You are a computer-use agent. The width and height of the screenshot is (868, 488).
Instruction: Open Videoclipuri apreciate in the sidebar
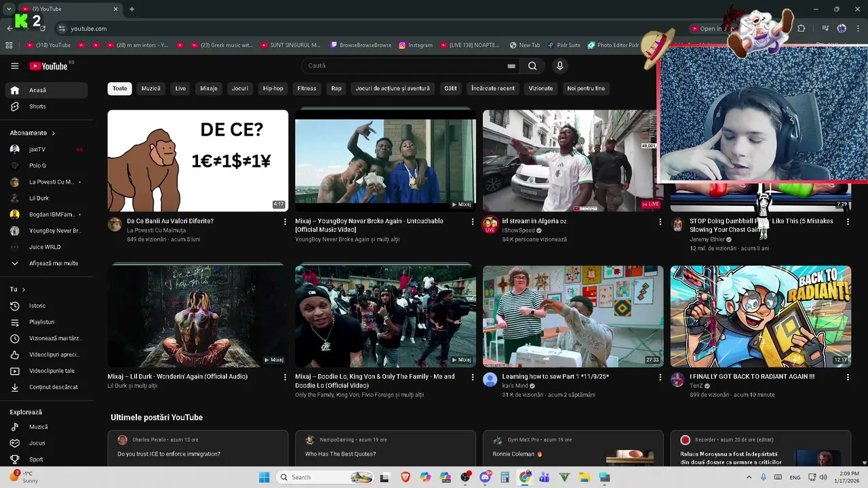46,354
